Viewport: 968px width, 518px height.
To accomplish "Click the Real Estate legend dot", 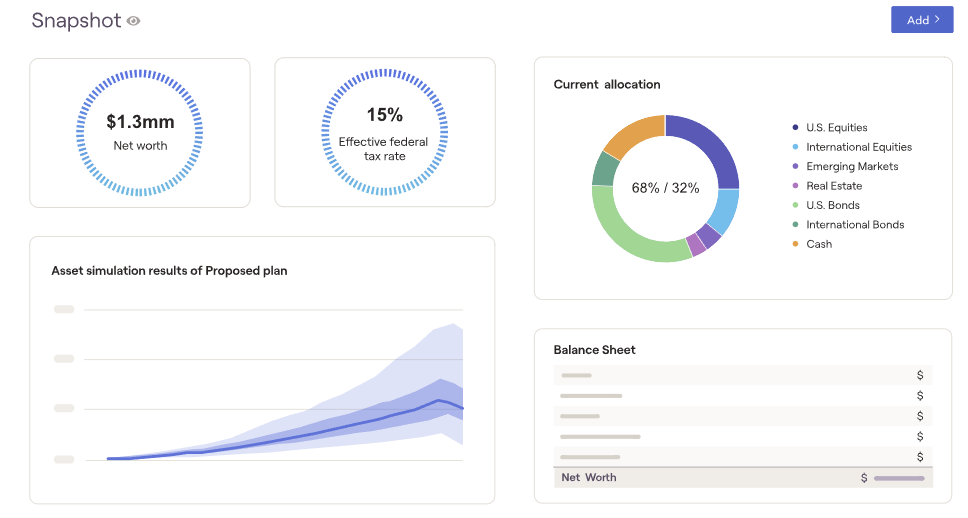I will 795,186.
